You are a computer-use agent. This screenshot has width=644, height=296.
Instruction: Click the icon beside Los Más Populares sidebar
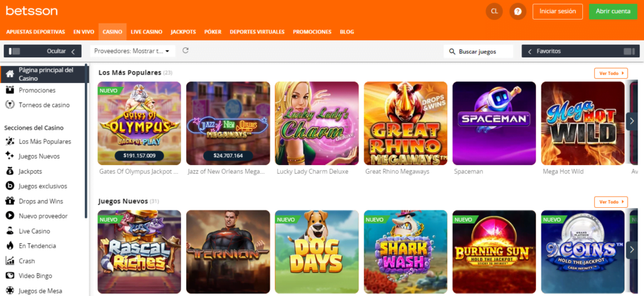[10, 142]
